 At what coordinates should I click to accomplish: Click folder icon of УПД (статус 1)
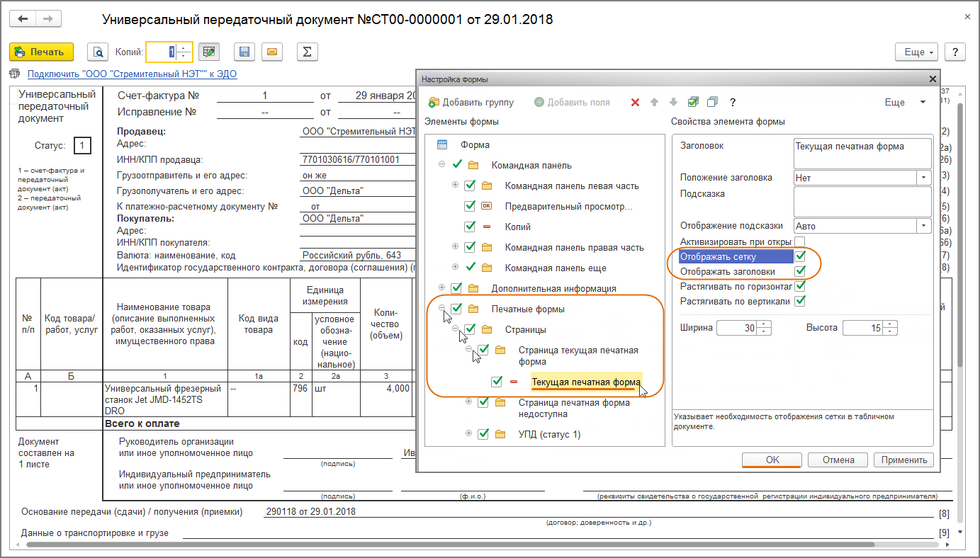point(500,434)
